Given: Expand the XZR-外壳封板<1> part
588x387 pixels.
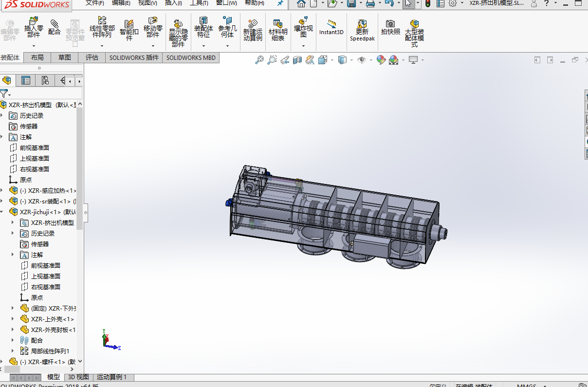Looking at the screenshot, I should [13, 330].
